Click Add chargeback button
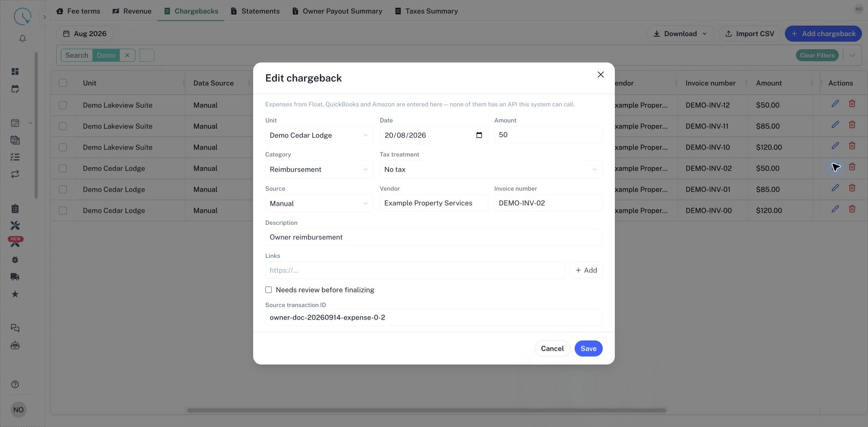This screenshot has width=868, height=427. click(x=823, y=34)
